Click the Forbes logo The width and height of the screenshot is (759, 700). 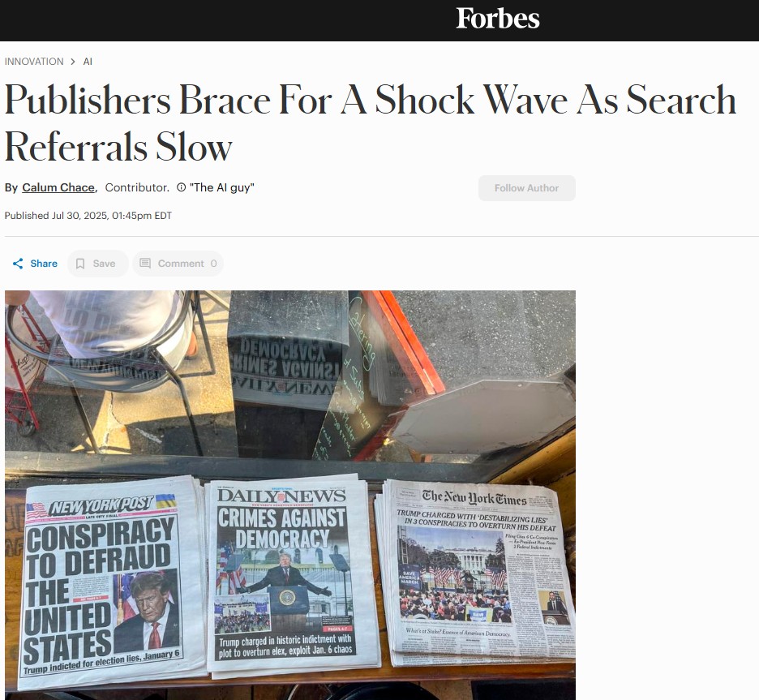[498, 19]
